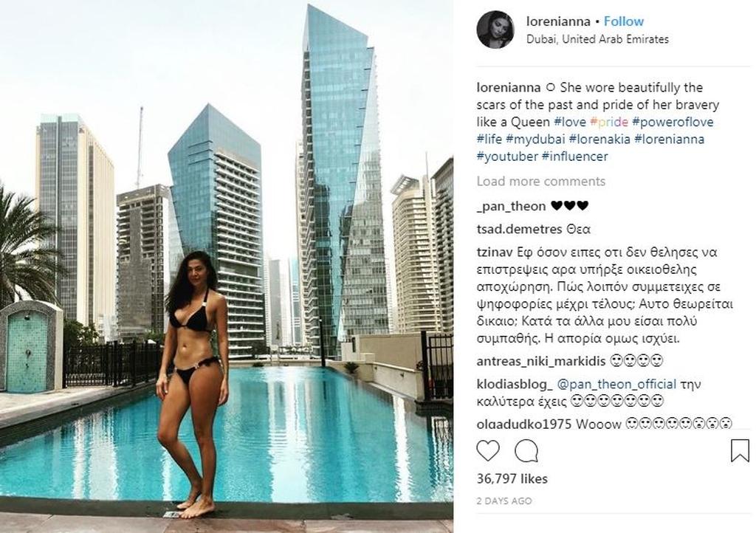Like the post with the heart icon
Viewport: 756px width, 533px height.
[487, 452]
